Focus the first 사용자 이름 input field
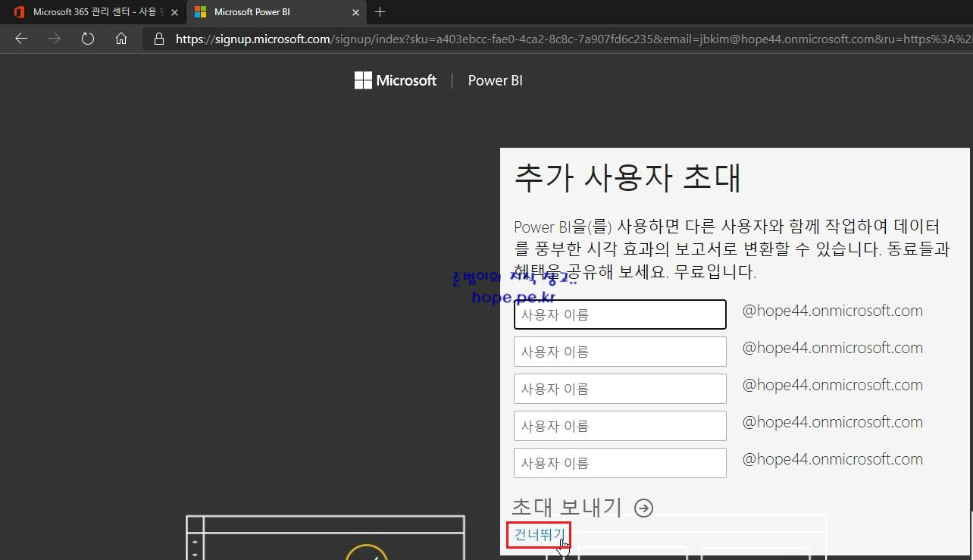Screen dimensions: 973x560 620,314
